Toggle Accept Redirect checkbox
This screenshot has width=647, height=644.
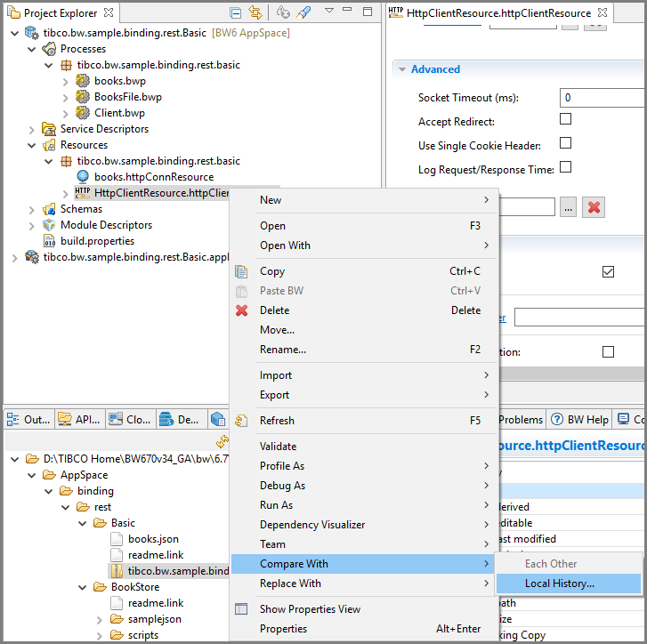tap(565, 118)
